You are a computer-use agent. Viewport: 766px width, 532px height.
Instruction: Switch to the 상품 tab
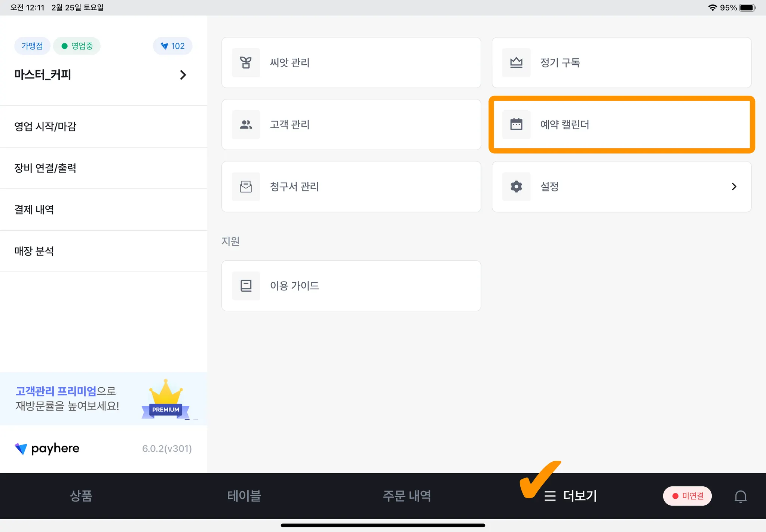click(81, 496)
